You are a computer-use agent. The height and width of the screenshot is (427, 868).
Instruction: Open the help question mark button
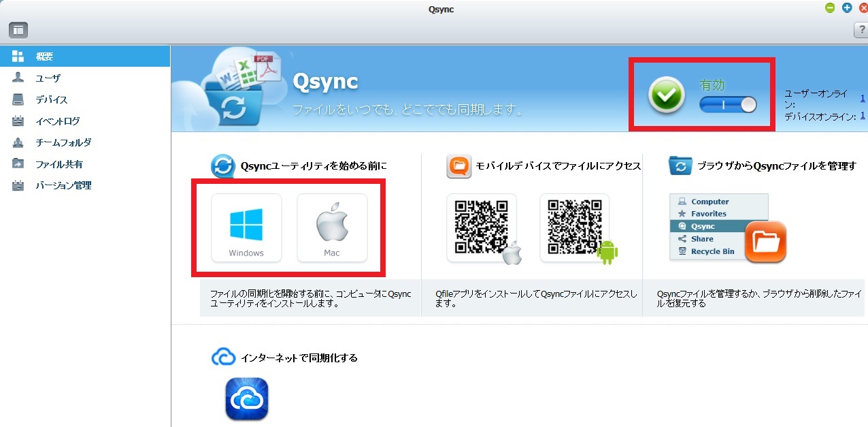tap(861, 30)
